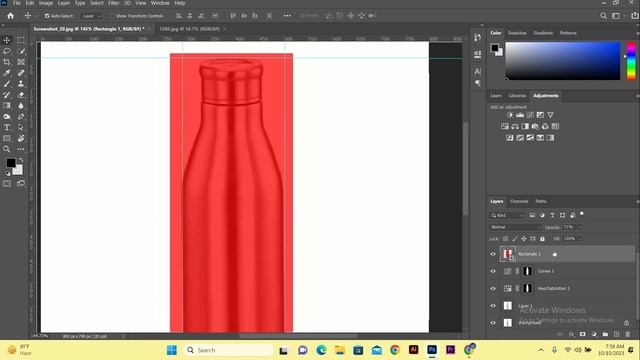
Task: Add a Vibrance adjustment
Action: point(550,115)
